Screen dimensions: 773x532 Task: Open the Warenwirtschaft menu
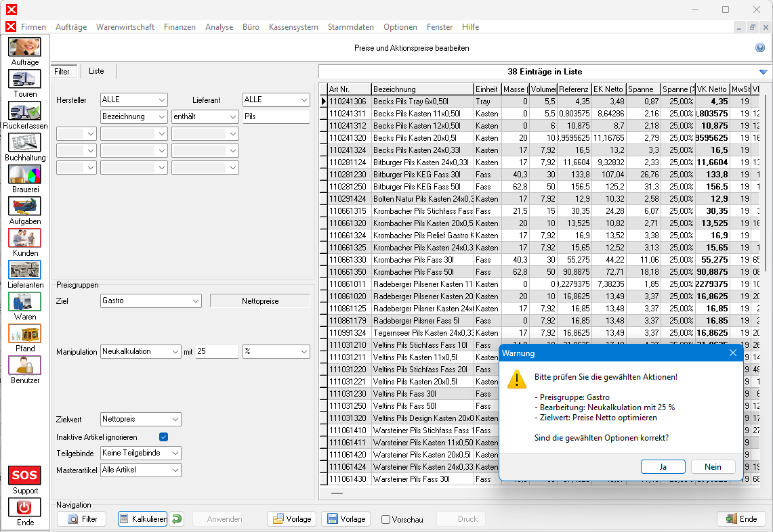point(125,27)
